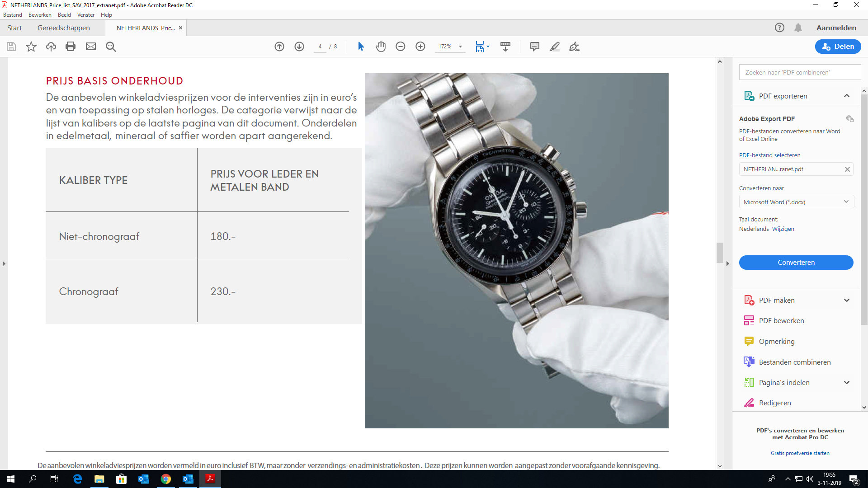Open File Explorer from the taskbar
This screenshot has height=488, width=868.
99,479
